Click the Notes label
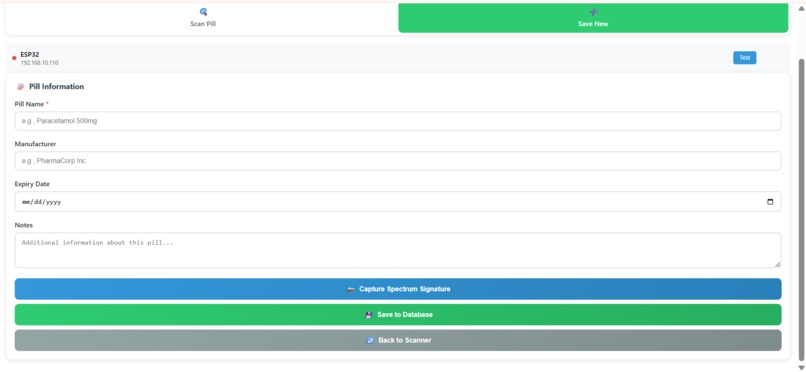 [24, 225]
